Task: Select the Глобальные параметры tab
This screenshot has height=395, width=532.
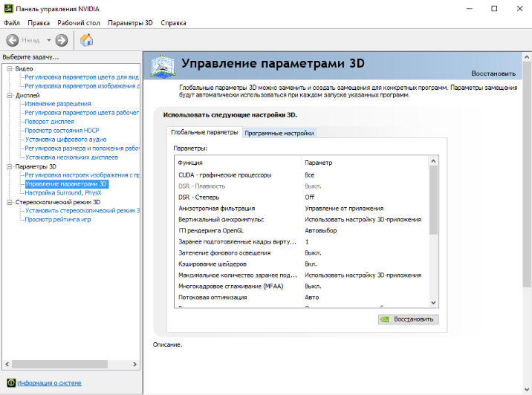Action: [204, 132]
